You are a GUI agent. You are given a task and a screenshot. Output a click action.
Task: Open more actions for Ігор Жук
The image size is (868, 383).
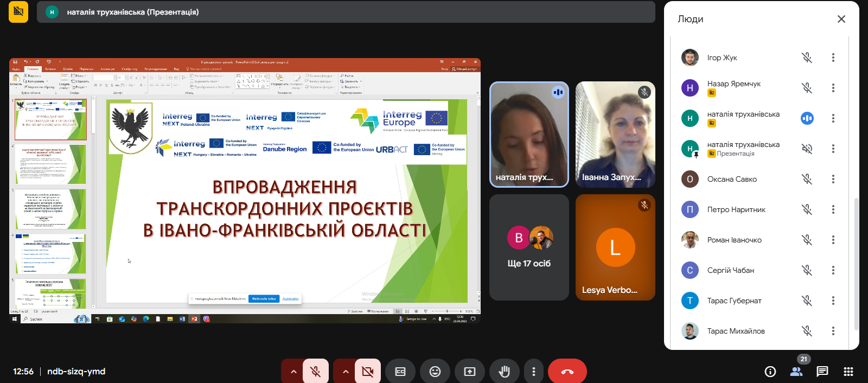click(833, 58)
